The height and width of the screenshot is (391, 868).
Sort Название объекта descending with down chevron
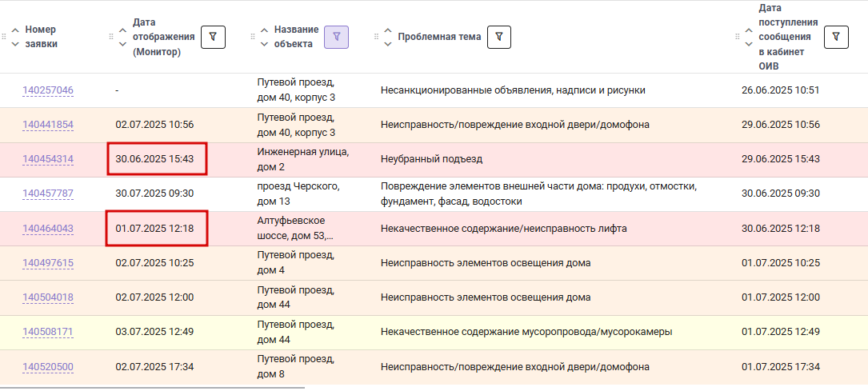[264, 44]
